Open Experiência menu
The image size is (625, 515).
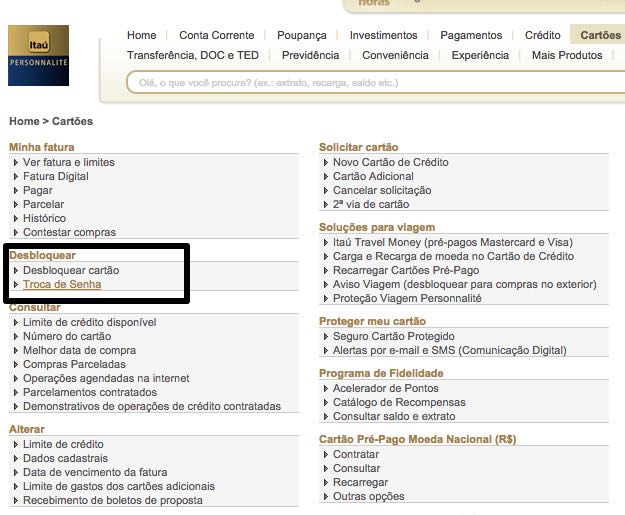pos(480,55)
